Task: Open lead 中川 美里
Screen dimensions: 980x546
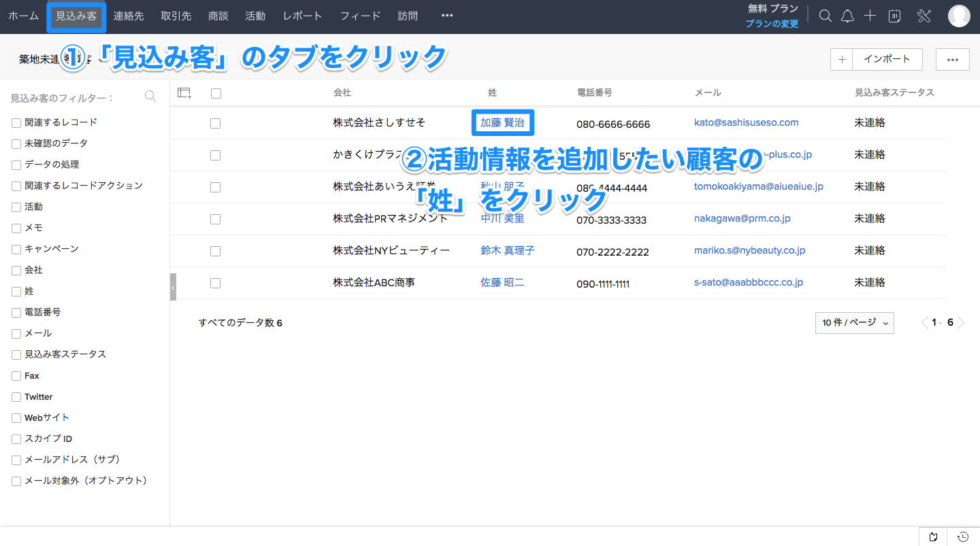Action: tap(502, 218)
